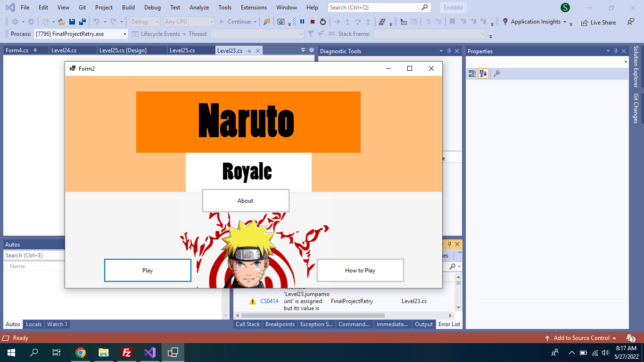Open the Stack Frame dropdown
This screenshot has width=644, height=362.
click(429, 34)
